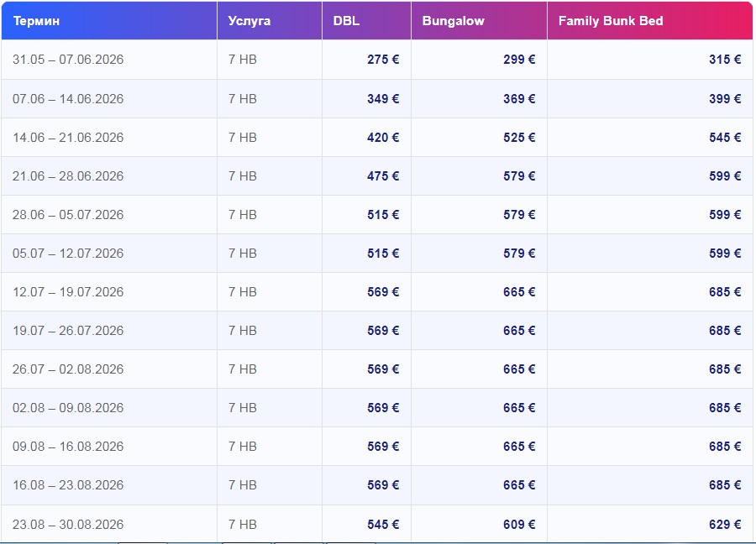Click the 629 € Family Bunk Bed price
Viewport: 756px width, 544px height.
[x=725, y=525]
